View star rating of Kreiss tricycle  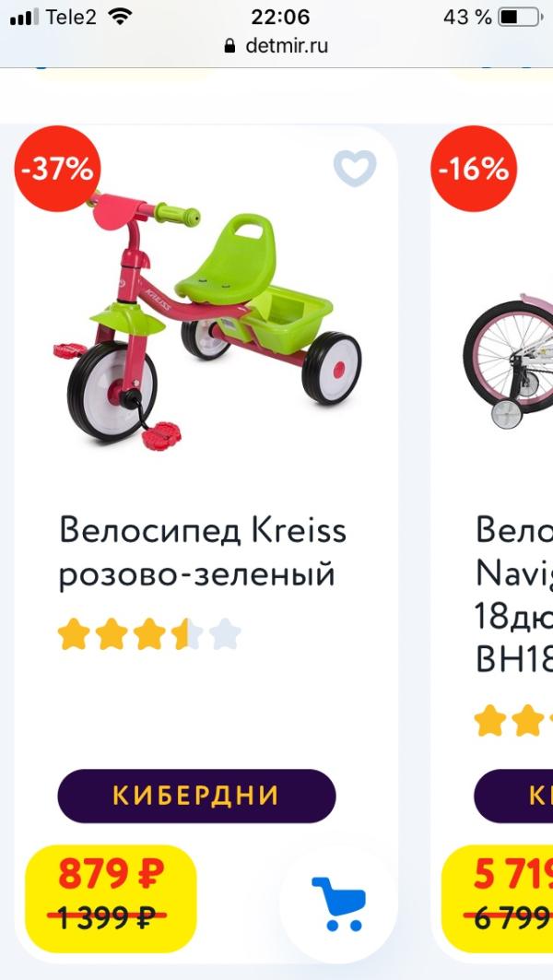[x=149, y=634]
